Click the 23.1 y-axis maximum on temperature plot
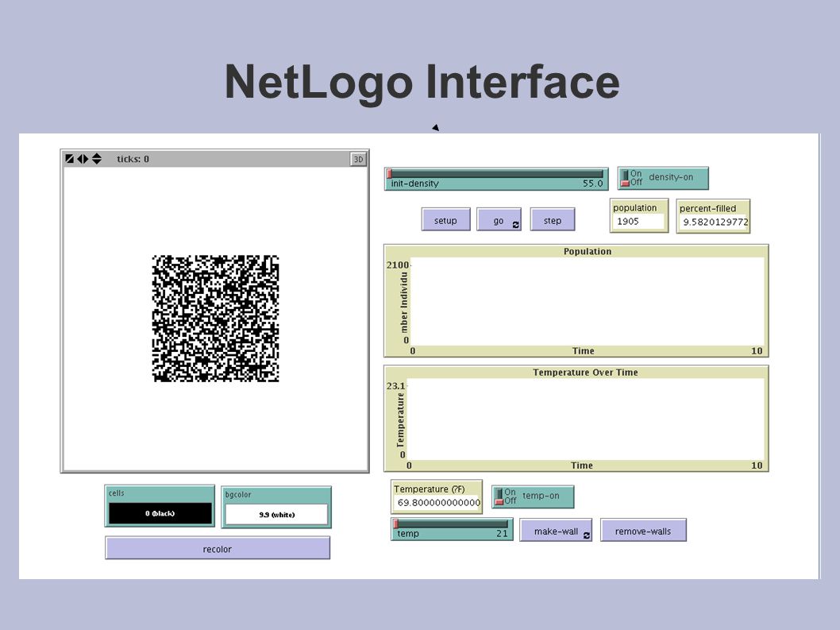 click(x=396, y=385)
